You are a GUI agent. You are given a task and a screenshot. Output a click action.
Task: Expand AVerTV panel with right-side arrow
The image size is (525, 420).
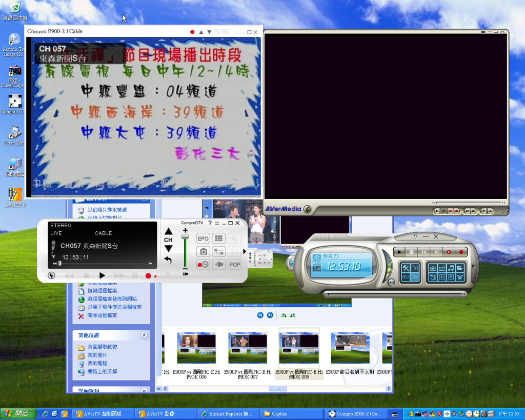(x=473, y=266)
